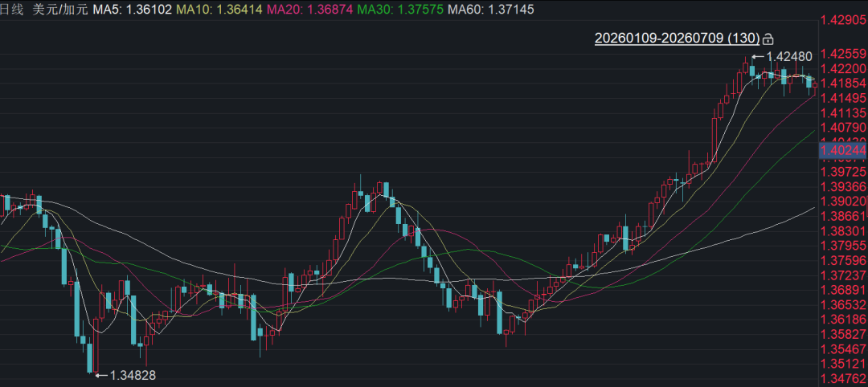Click the 1.41135 price axis label
The height and width of the screenshot is (387, 868).
coord(844,112)
